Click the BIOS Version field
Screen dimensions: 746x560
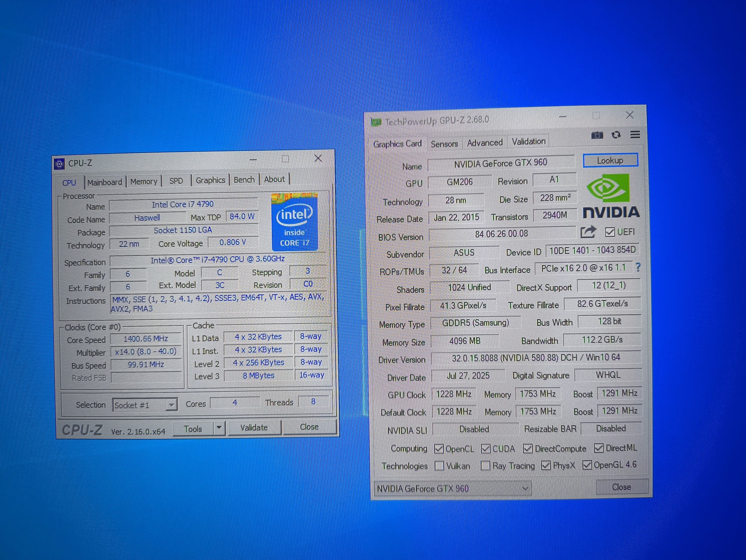tap(502, 234)
